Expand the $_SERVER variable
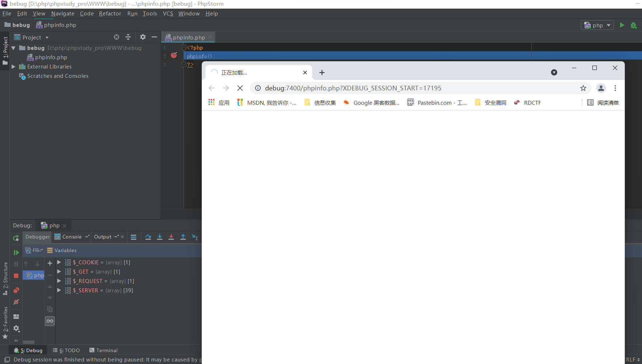 [x=59, y=290]
